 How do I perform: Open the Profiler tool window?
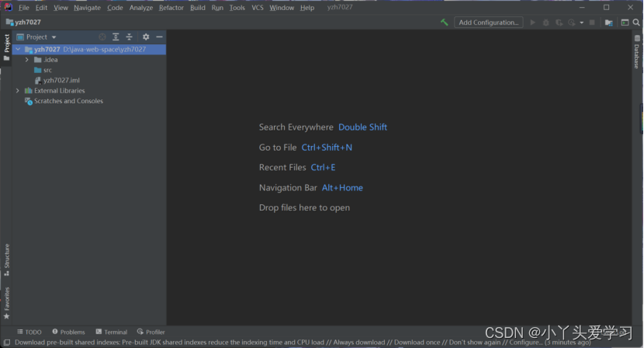pyautogui.click(x=151, y=332)
